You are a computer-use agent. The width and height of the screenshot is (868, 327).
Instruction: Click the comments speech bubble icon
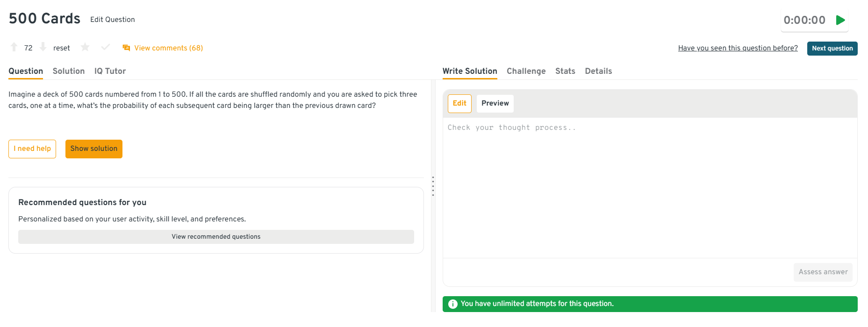(126, 48)
